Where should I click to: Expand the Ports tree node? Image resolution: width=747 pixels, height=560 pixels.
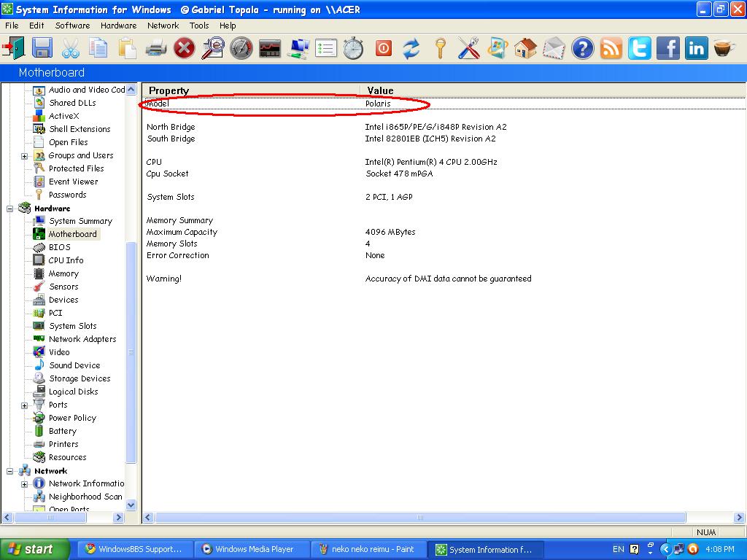pos(24,405)
